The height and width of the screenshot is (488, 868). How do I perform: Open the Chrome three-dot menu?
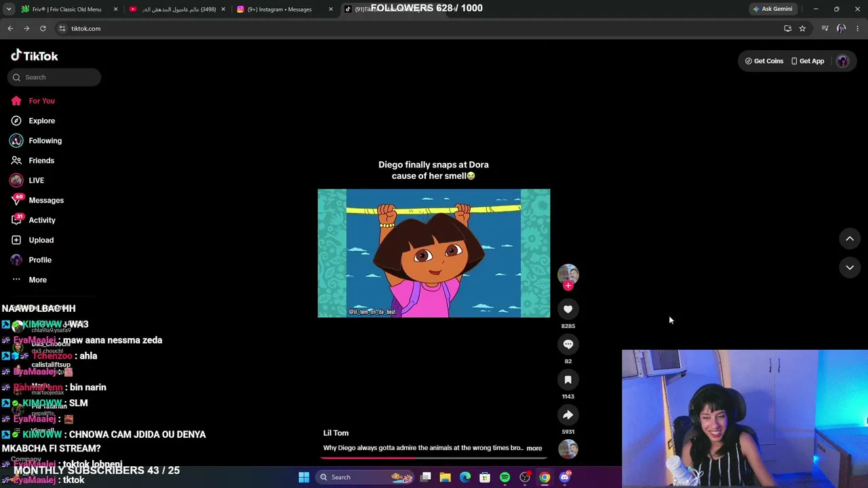(x=858, y=28)
